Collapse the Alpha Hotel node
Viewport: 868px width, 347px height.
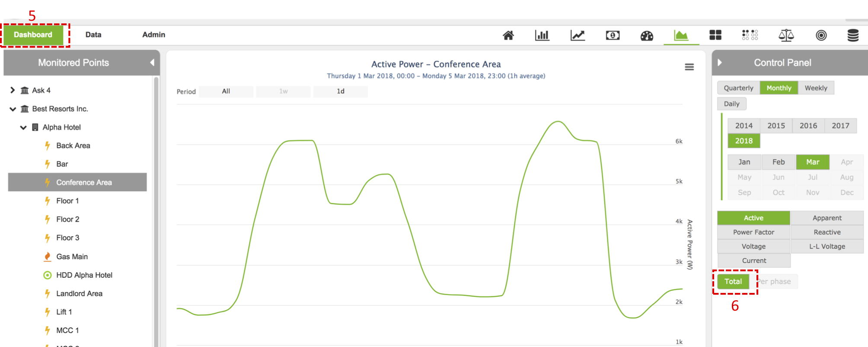[x=23, y=127]
